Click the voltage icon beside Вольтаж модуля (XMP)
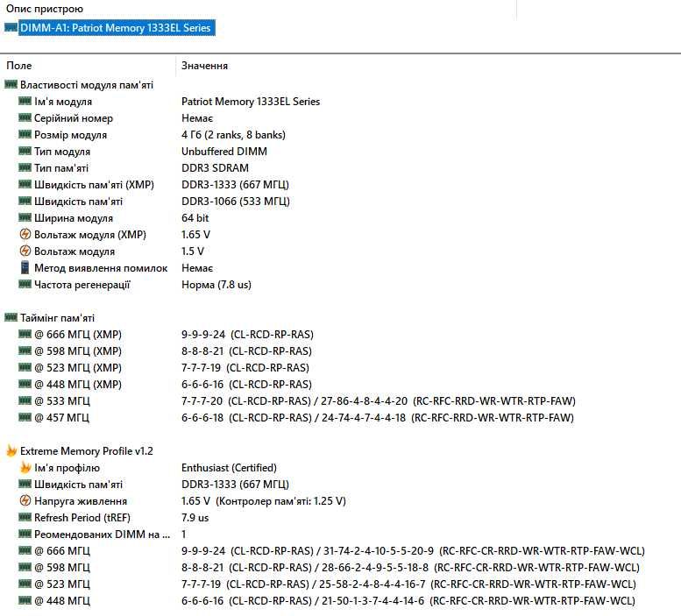 (x=25, y=235)
